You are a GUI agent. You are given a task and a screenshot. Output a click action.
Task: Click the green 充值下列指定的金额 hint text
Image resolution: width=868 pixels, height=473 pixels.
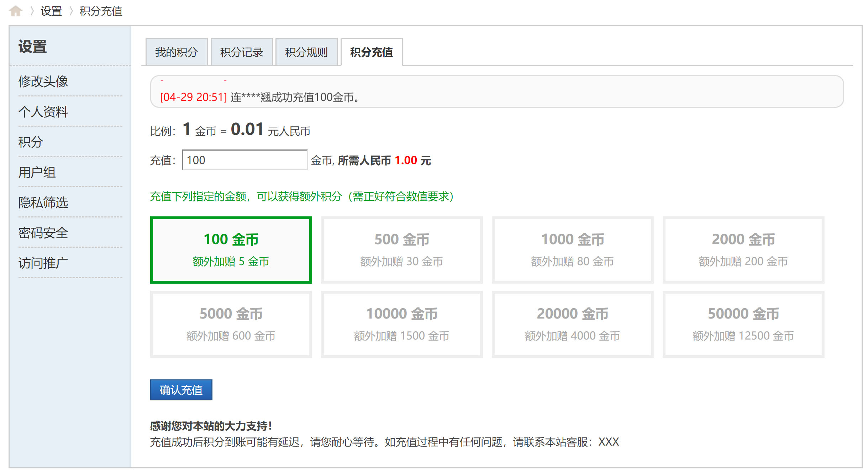(x=302, y=196)
